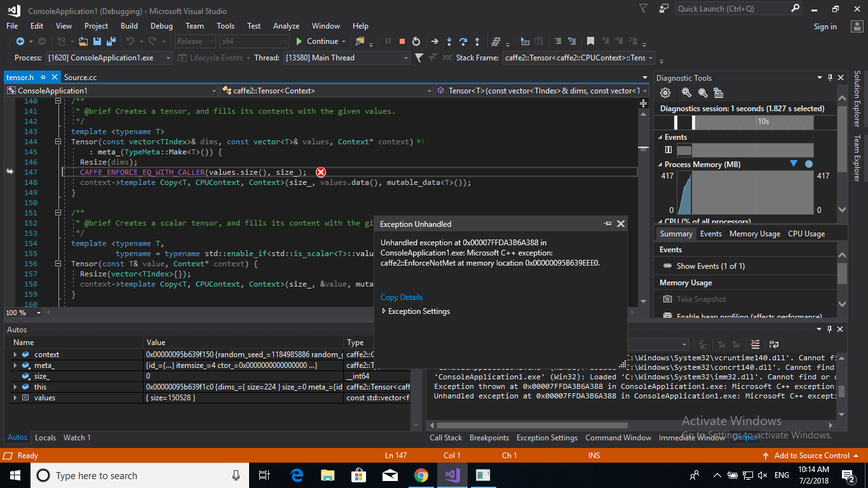Pin the Exception Unhandled popup
The height and width of the screenshot is (488, 868).
point(608,224)
